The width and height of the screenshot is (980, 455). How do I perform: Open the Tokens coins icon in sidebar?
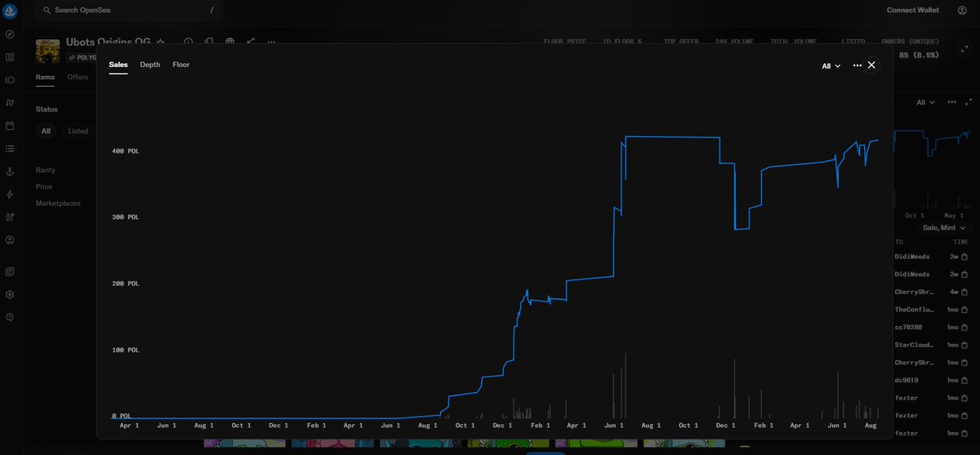point(10,80)
